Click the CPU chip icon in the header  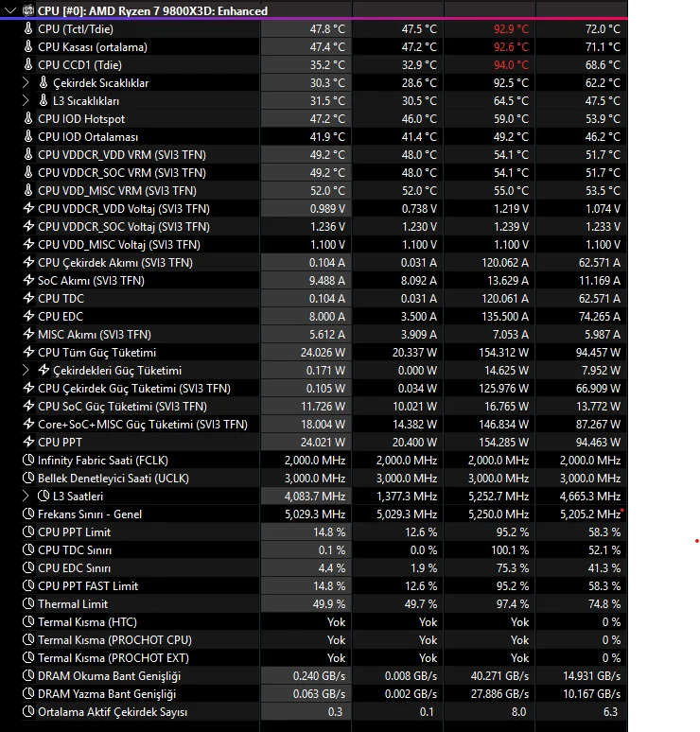coord(28,10)
